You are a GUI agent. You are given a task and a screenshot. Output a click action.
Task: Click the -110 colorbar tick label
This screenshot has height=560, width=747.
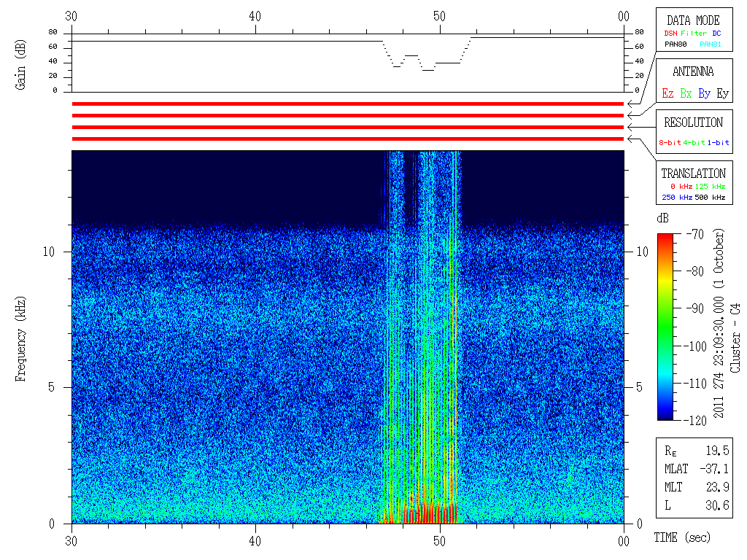point(696,384)
